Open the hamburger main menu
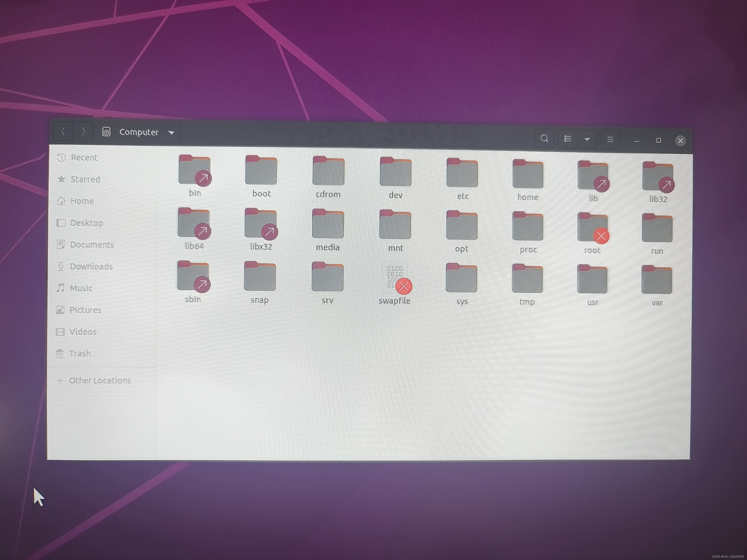Image resolution: width=747 pixels, height=560 pixels. [x=610, y=139]
